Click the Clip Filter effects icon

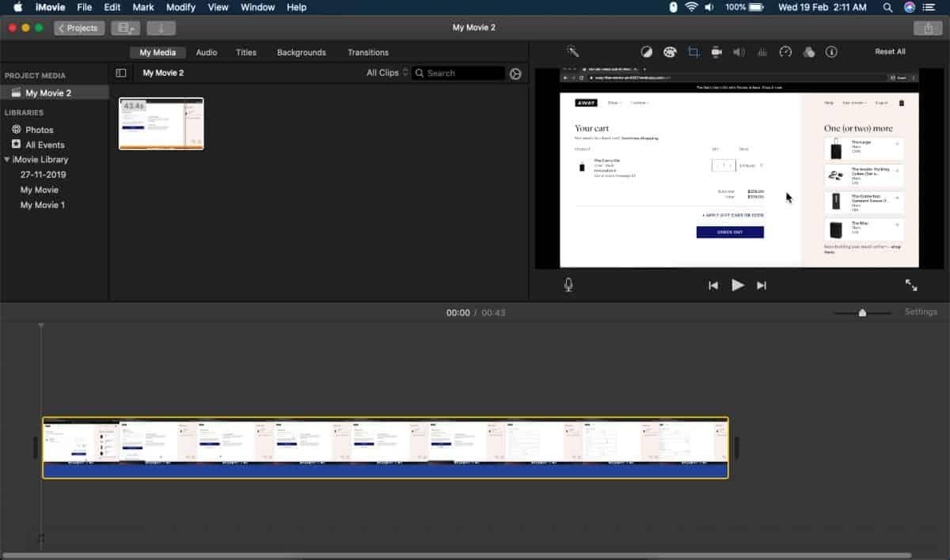click(x=808, y=51)
